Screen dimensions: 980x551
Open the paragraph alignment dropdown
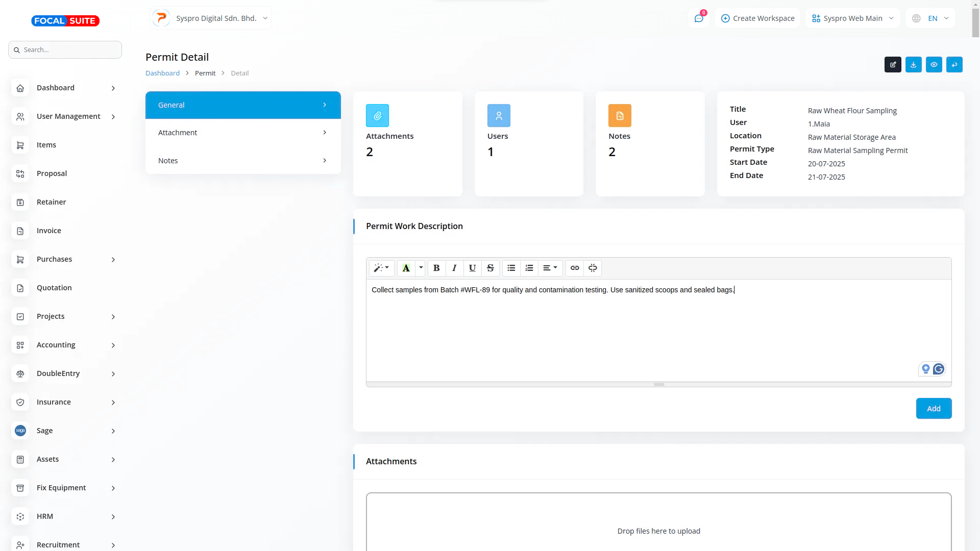click(x=550, y=268)
